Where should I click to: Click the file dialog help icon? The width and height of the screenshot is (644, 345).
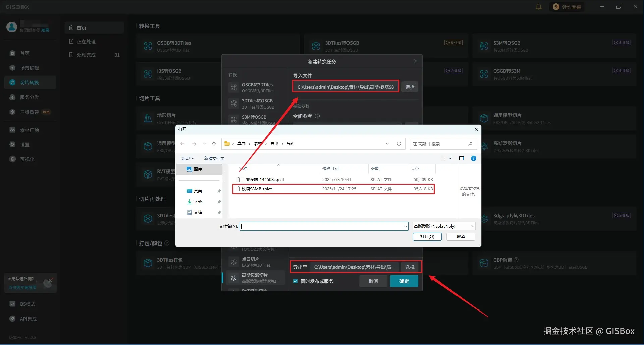click(474, 158)
